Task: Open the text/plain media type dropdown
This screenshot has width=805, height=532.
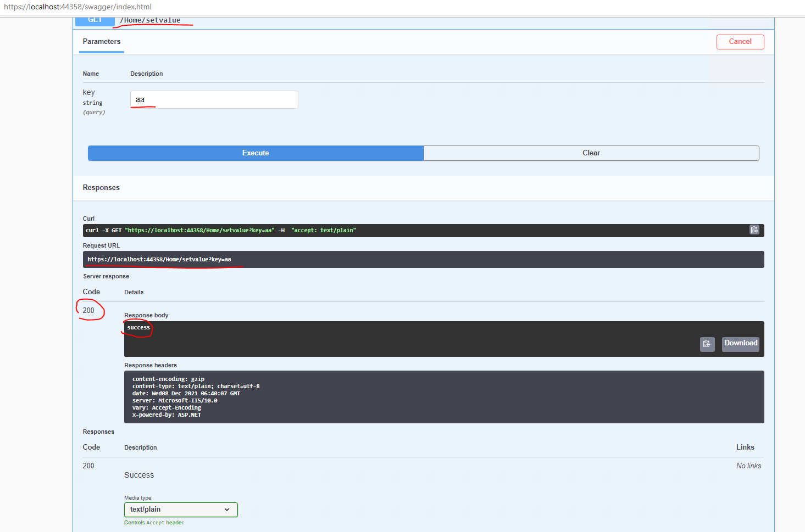Action: [x=181, y=509]
